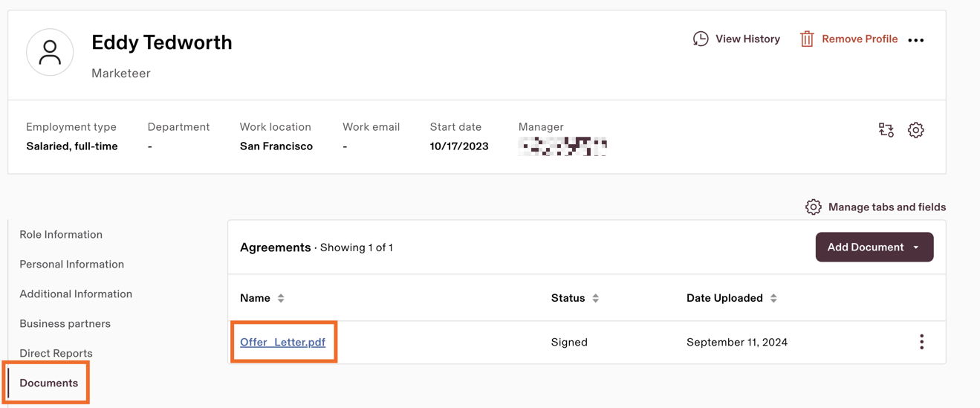Viewport: 980px width, 408px height.
Task: Open the Direct Reports tab
Action: pos(56,354)
